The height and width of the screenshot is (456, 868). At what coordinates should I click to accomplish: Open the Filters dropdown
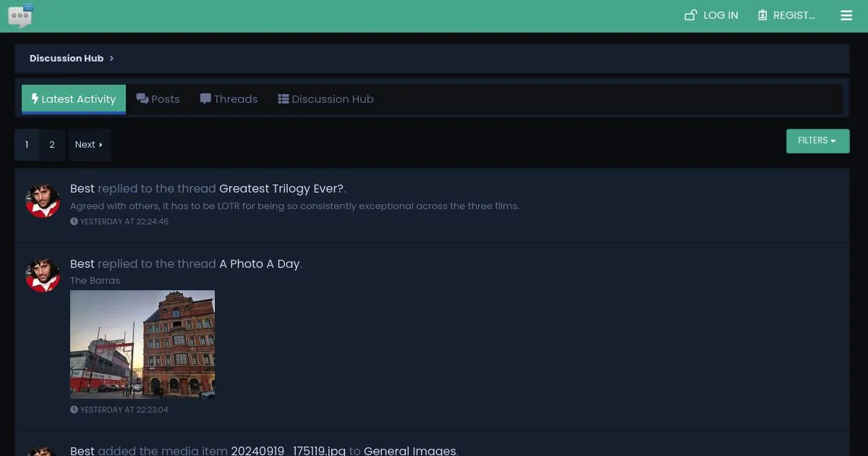817,140
